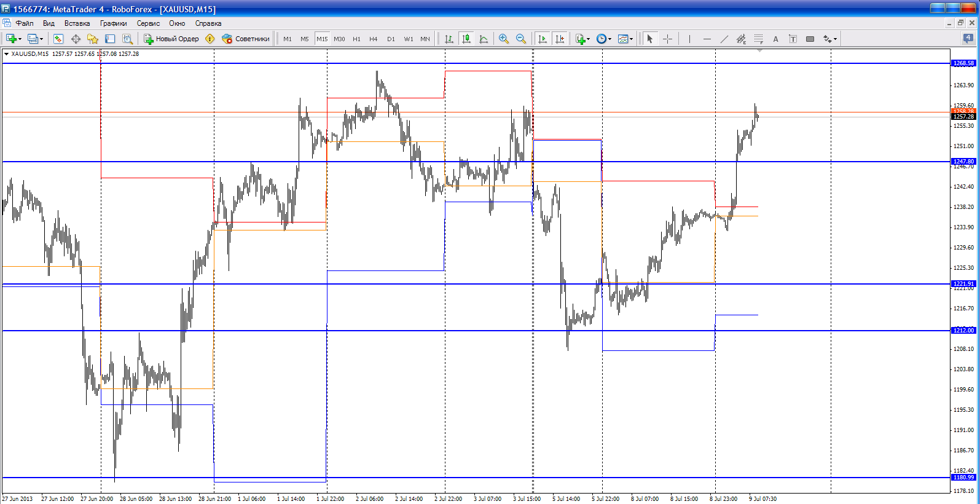
Task: Zoom in on the chart
Action: [504, 39]
